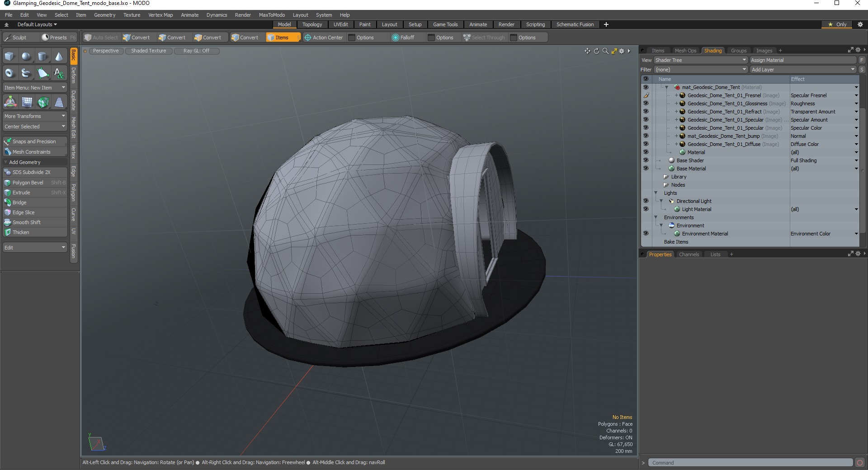
Task: Click the SDS Subdivide 2X button
Action: click(x=35, y=172)
